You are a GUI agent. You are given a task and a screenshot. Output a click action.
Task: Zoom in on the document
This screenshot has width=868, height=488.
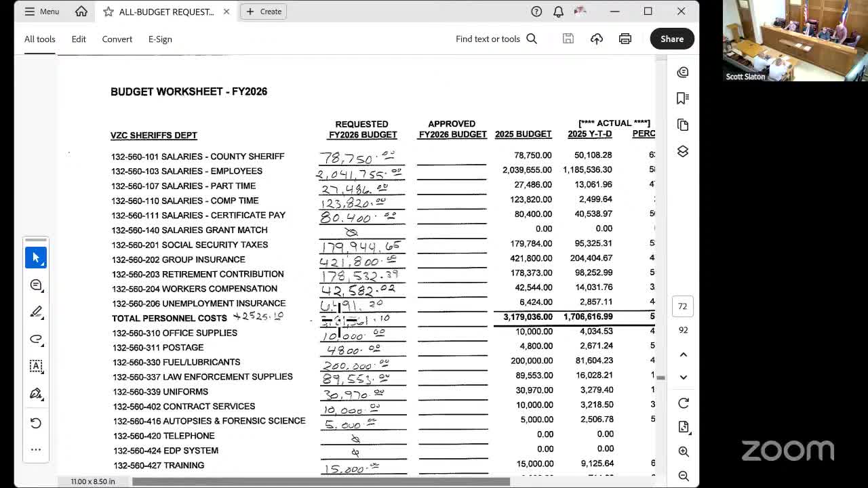point(683,452)
